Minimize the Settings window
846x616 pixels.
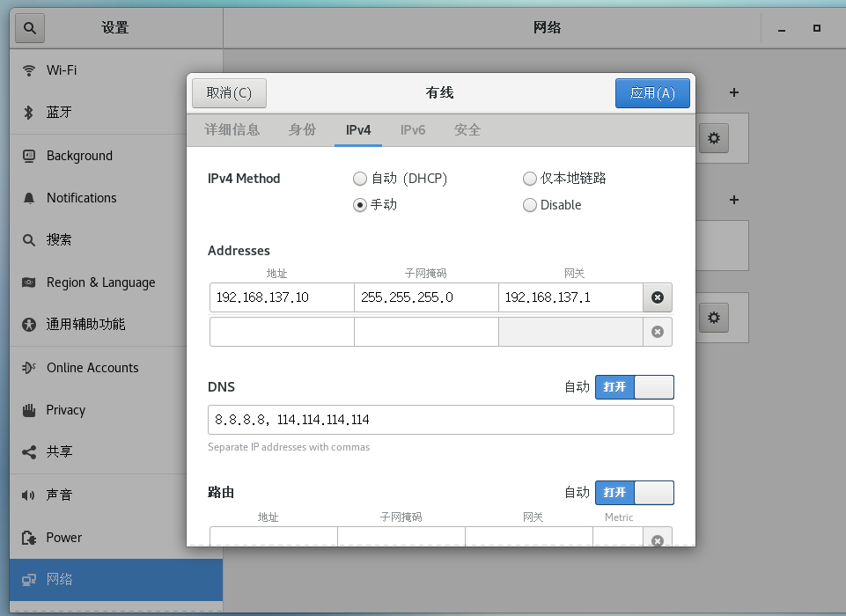pos(781,29)
